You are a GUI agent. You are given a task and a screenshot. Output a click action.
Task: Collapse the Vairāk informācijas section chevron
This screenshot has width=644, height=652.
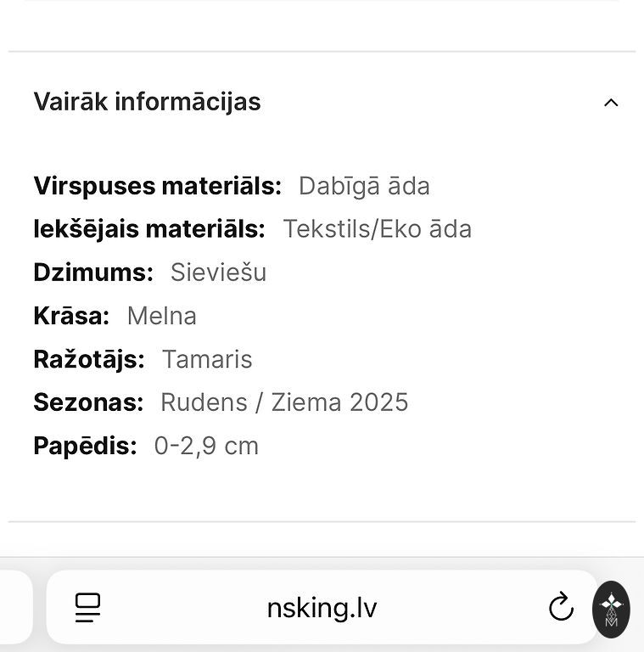(611, 103)
